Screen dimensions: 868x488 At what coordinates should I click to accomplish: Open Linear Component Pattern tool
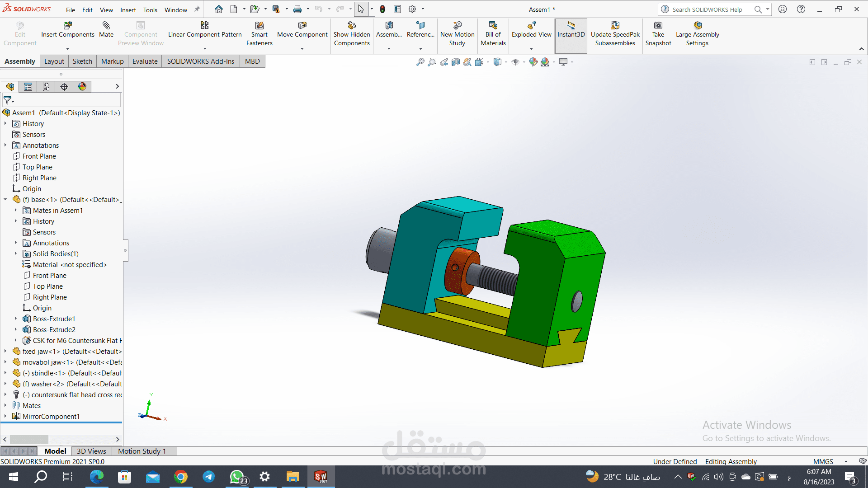point(205,30)
